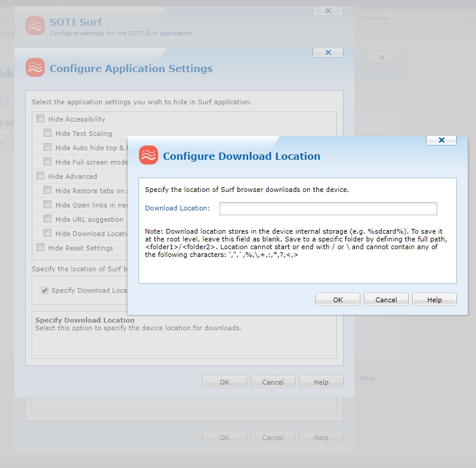Click OK in the SOTI Surf dialog
The image size is (476, 468).
point(224,438)
